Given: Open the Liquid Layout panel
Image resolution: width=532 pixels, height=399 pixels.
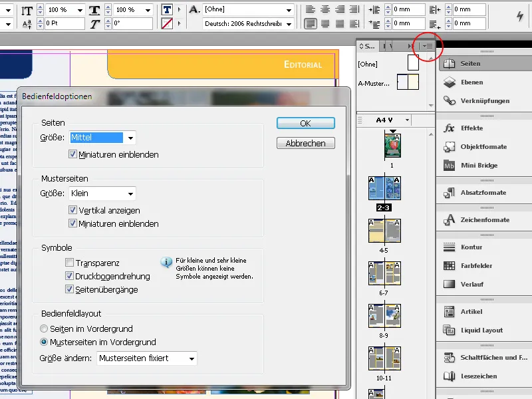Looking at the screenshot, I should coord(475,329).
